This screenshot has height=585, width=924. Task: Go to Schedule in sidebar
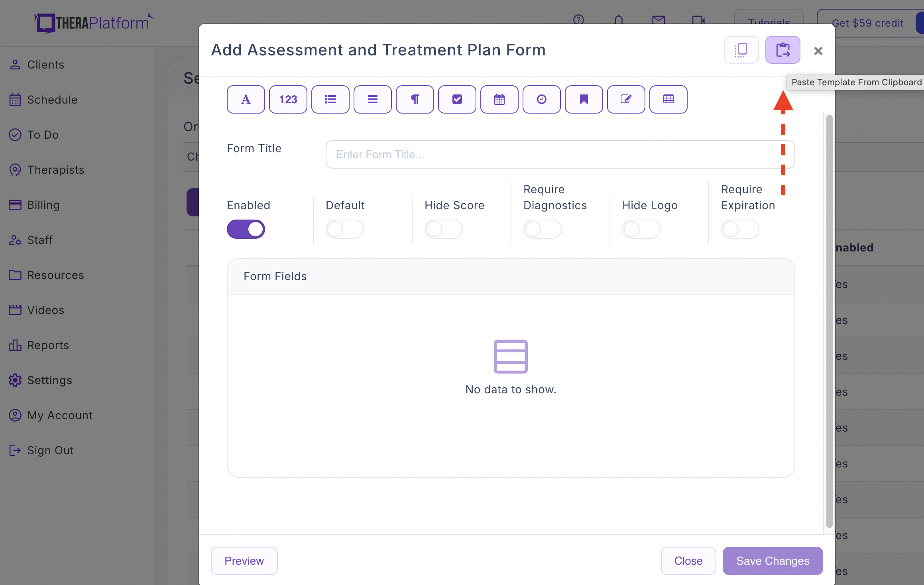pyautogui.click(x=43, y=100)
